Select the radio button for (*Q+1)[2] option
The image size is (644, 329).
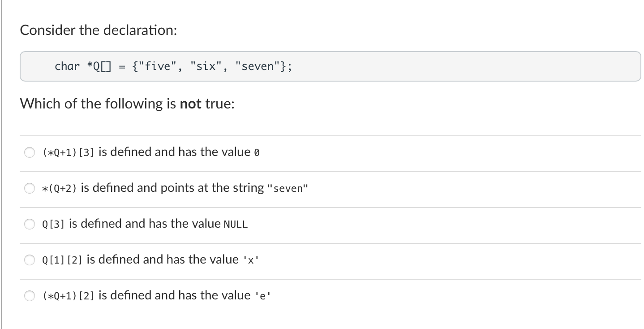pyautogui.click(x=30, y=296)
